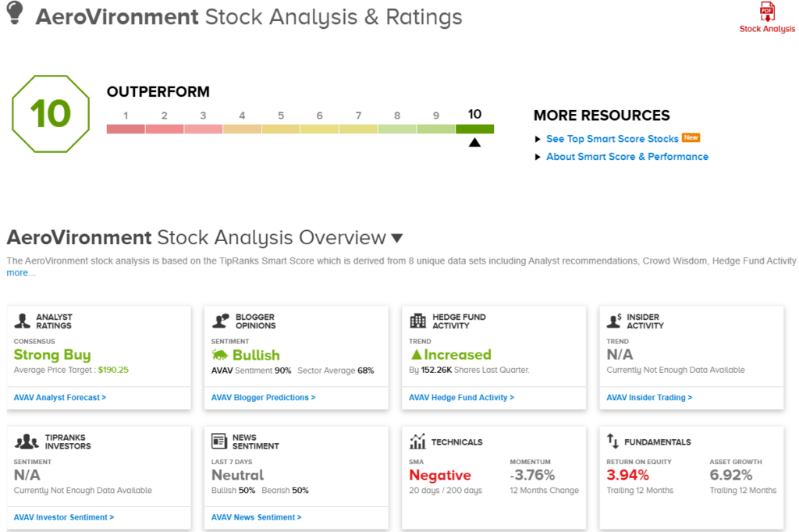Screen dimensions: 799x532
Task: Click the OUTPERFORM heading
Action: 158,92
